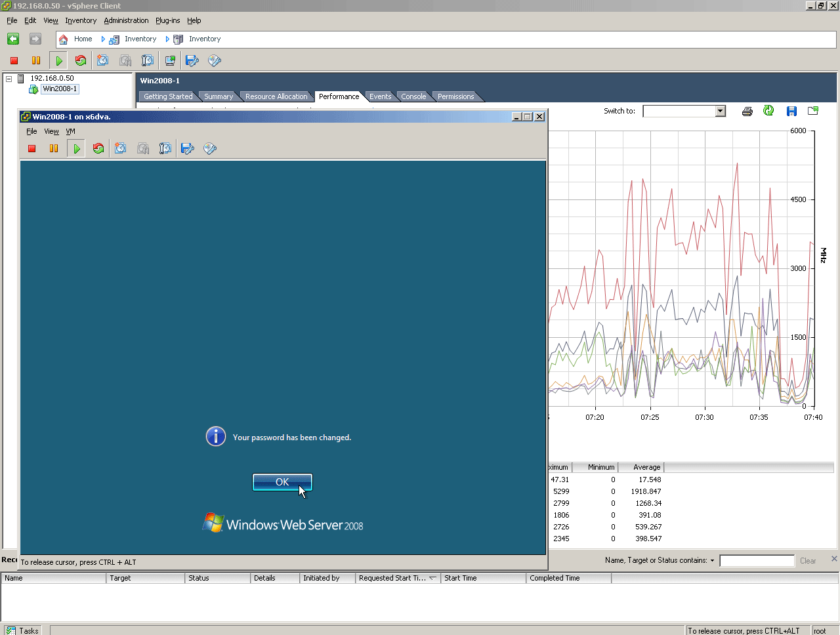The image size is (840, 635).
Task: Suspend VM with console pause icon
Action: tap(54, 149)
